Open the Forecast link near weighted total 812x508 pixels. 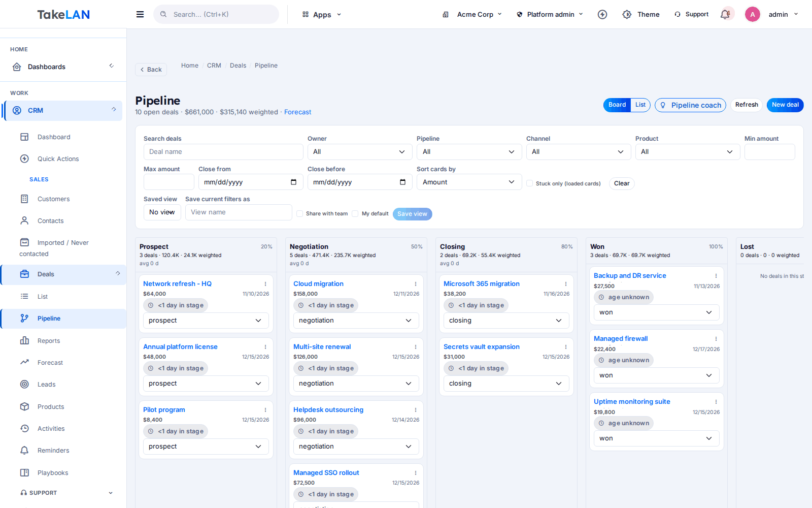click(x=298, y=112)
